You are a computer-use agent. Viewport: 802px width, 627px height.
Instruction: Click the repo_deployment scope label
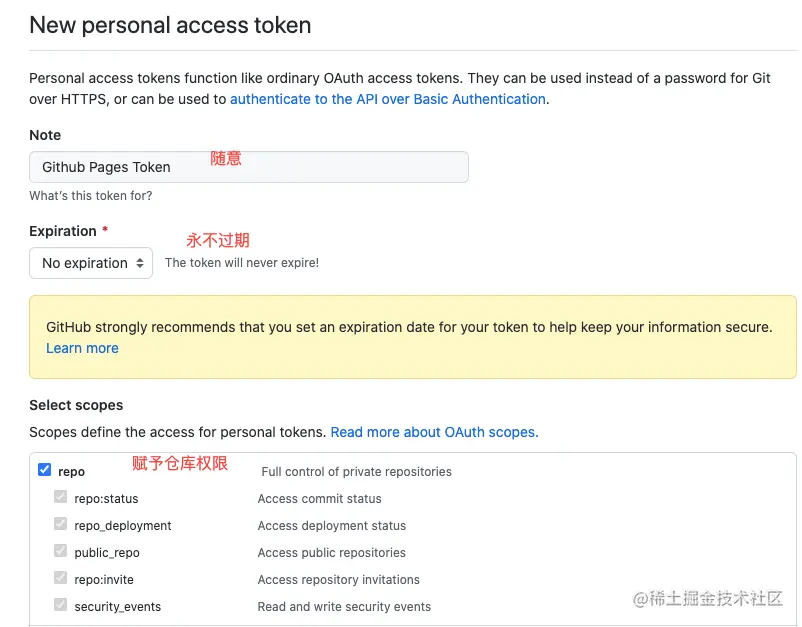(x=123, y=526)
